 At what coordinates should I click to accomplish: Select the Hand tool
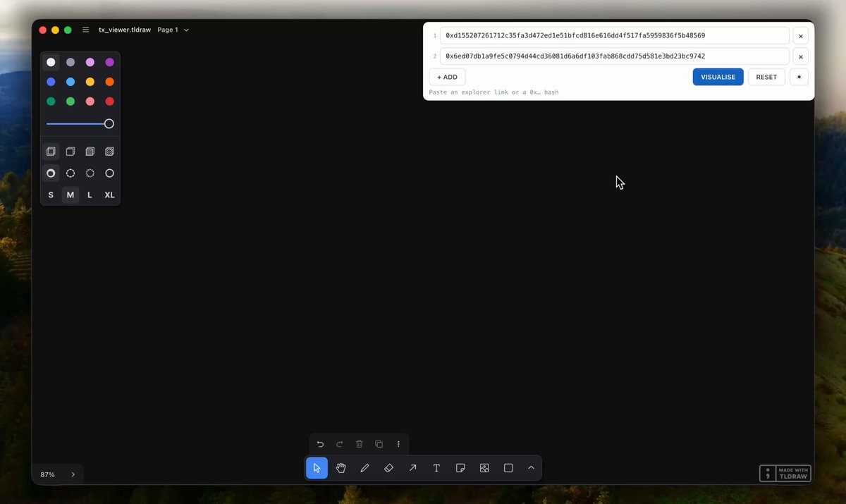(x=341, y=468)
